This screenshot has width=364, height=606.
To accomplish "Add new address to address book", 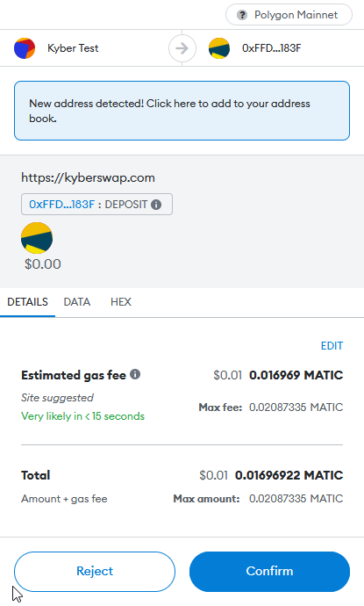I will 182,111.
